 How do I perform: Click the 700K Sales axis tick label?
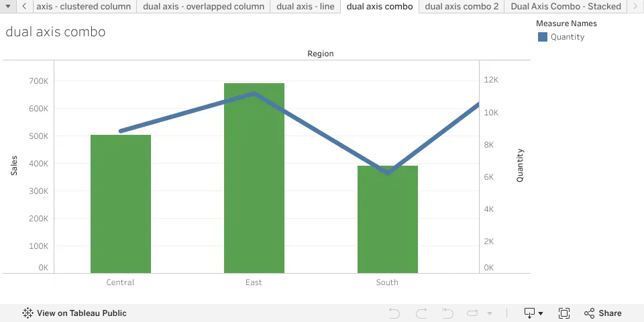pyautogui.click(x=39, y=81)
